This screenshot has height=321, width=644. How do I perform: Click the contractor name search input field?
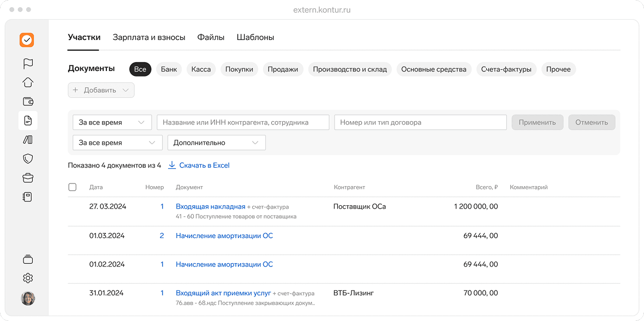tap(243, 122)
